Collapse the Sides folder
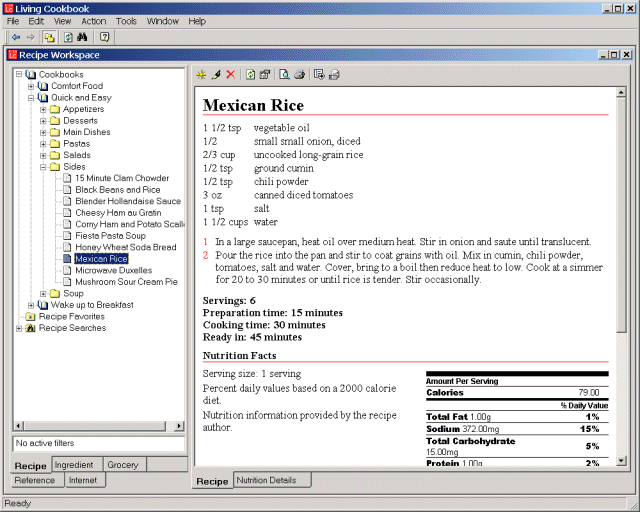 (x=43, y=167)
